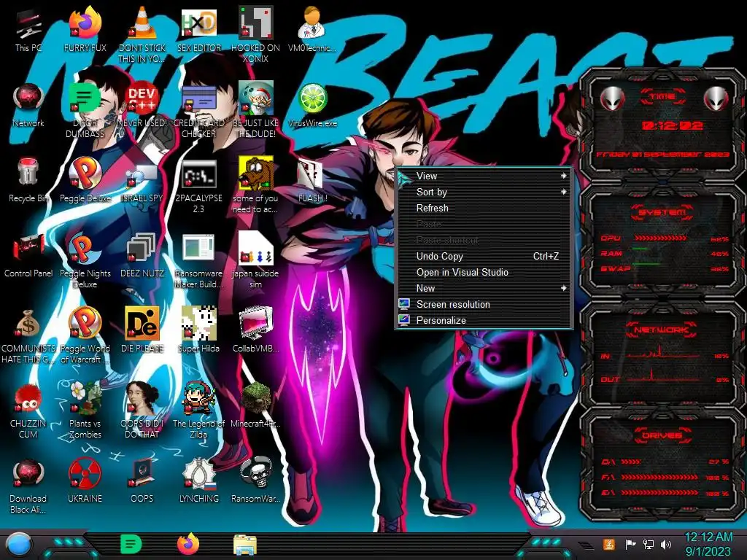Click the SYSTEM widget header
The height and width of the screenshot is (560, 747).
click(x=662, y=212)
